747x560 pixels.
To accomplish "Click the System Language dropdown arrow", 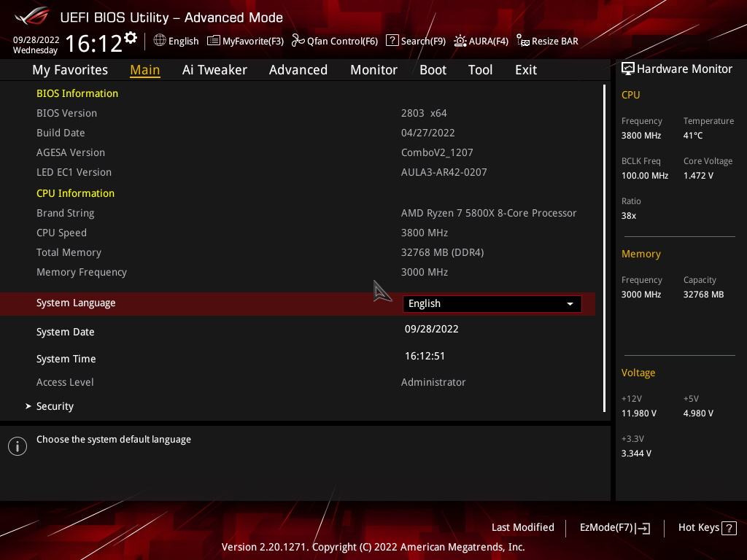I will tap(570, 304).
